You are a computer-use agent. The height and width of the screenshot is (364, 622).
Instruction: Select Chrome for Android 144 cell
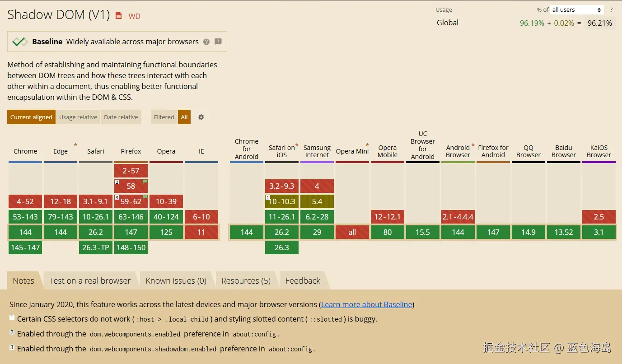[x=247, y=232]
